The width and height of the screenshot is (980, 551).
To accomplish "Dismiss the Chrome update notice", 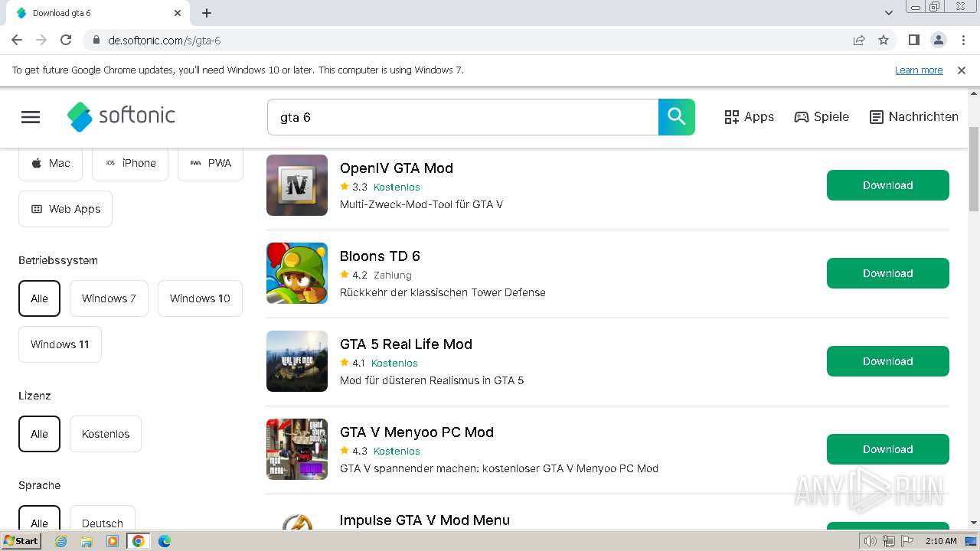I will (x=962, y=70).
